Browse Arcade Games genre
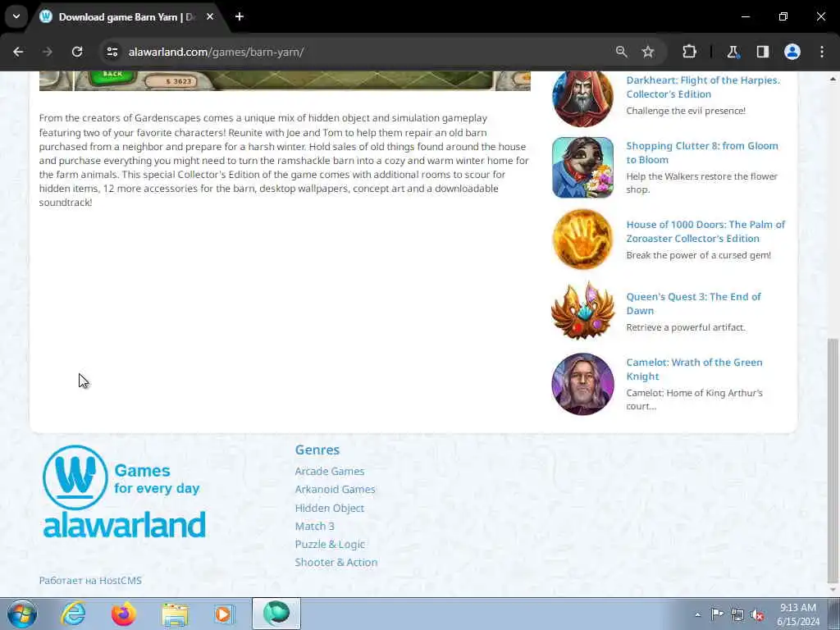840x630 pixels. [330, 471]
